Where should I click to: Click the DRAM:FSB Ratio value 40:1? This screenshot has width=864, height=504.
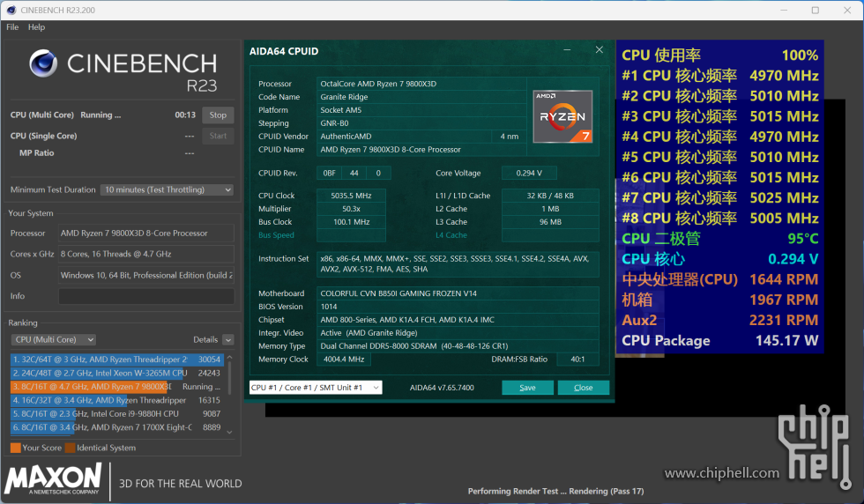coord(577,359)
